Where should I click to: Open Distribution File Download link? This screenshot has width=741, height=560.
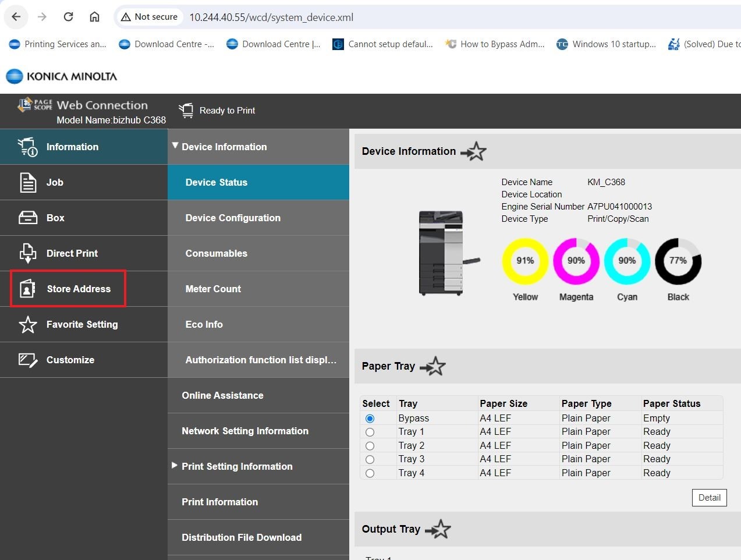pos(241,537)
